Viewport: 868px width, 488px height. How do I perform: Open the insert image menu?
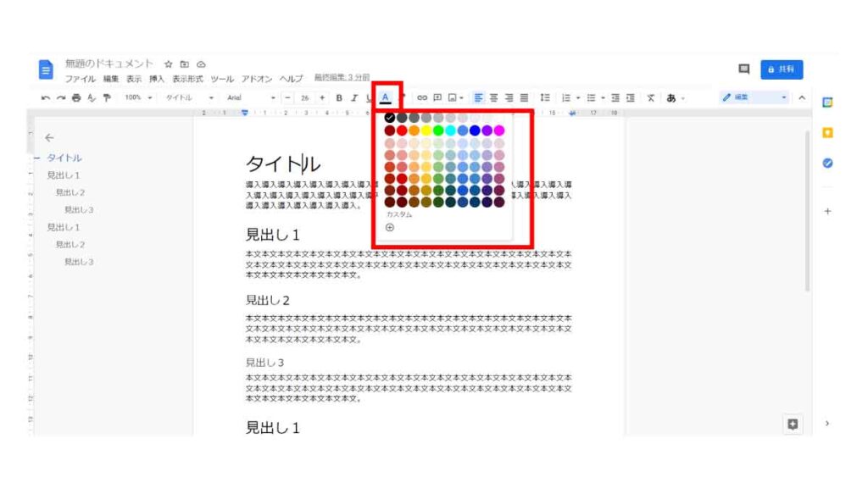point(455,98)
